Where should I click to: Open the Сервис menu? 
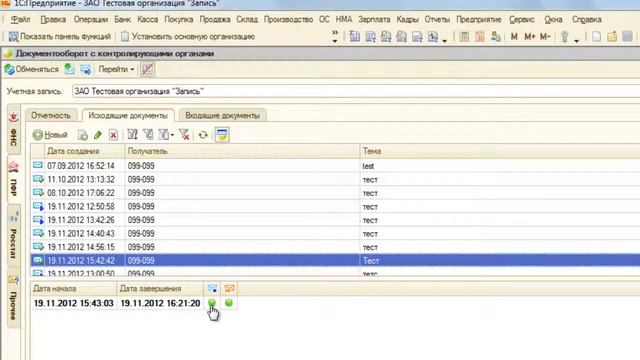coord(522,20)
